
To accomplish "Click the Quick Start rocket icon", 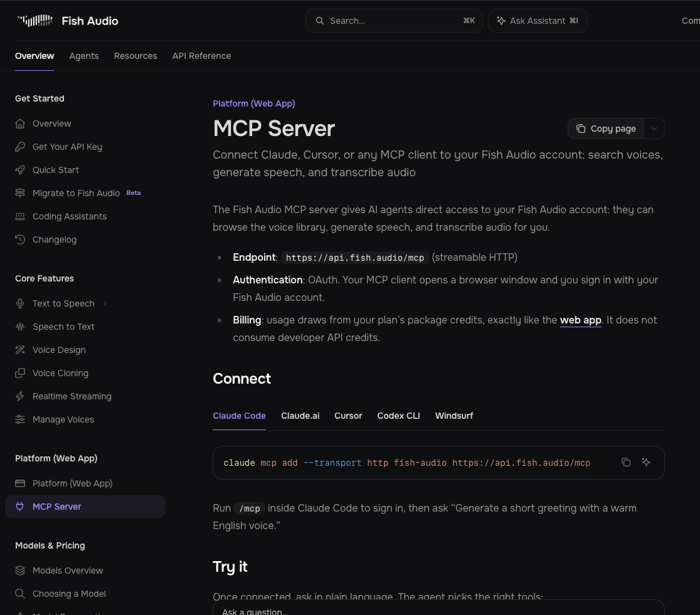I will (20, 170).
